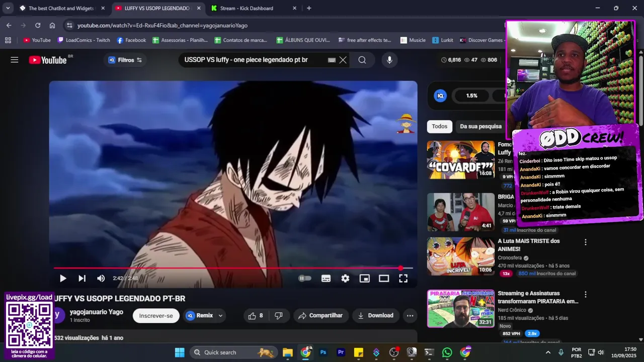Dislike the video
644x362 pixels.
pyautogui.click(x=279, y=316)
